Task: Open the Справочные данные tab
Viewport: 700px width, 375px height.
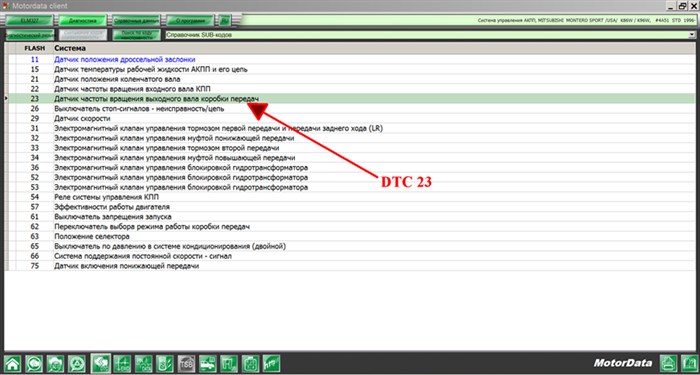Action: click(x=137, y=21)
